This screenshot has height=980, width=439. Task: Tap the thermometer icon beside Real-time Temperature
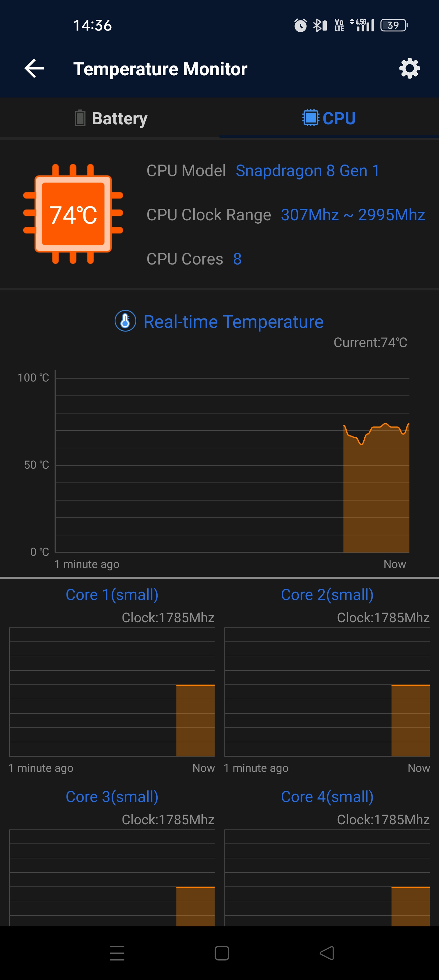(125, 321)
